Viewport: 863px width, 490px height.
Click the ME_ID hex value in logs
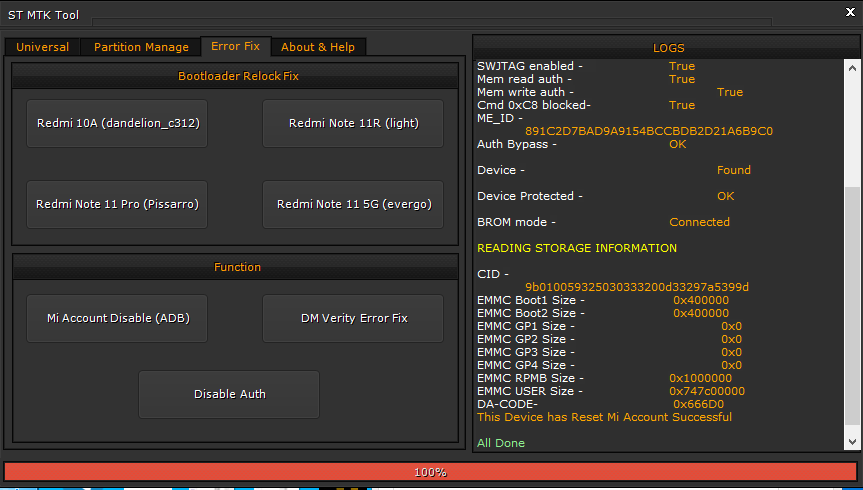pos(648,131)
